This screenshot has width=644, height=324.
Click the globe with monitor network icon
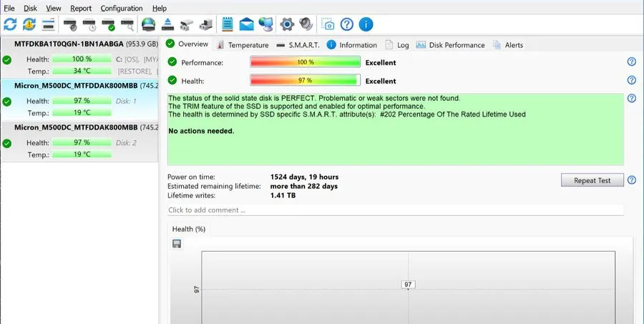(x=266, y=24)
